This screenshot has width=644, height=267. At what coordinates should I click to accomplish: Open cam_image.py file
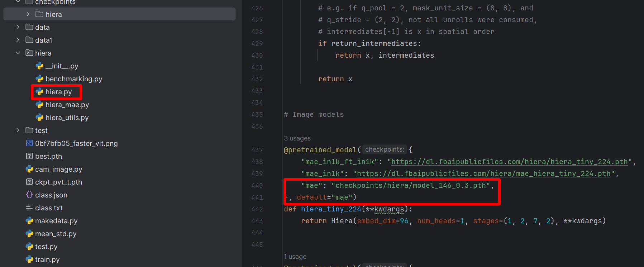(58, 169)
